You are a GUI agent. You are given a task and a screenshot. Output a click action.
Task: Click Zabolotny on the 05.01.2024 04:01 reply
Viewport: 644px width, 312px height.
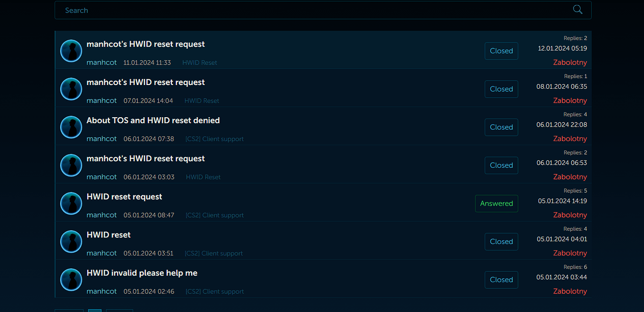tap(570, 253)
